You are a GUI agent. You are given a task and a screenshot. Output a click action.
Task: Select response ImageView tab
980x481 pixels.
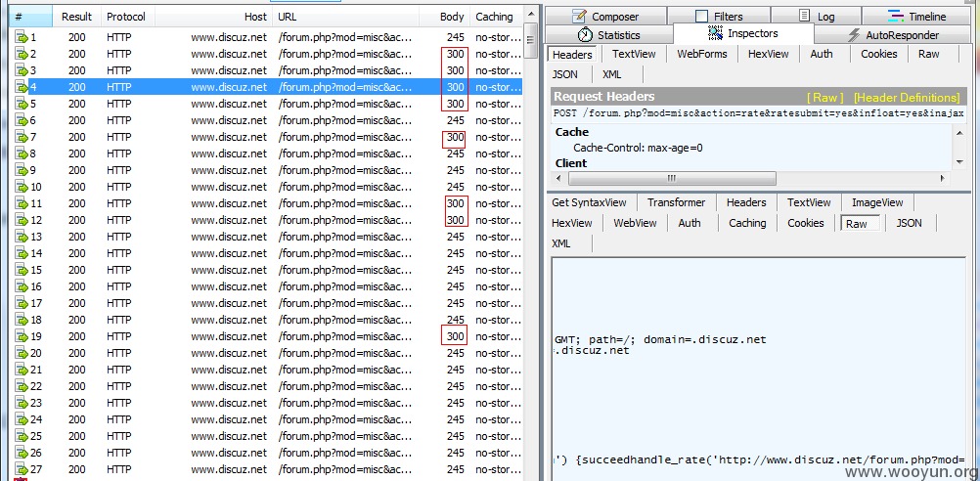tap(877, 202)
